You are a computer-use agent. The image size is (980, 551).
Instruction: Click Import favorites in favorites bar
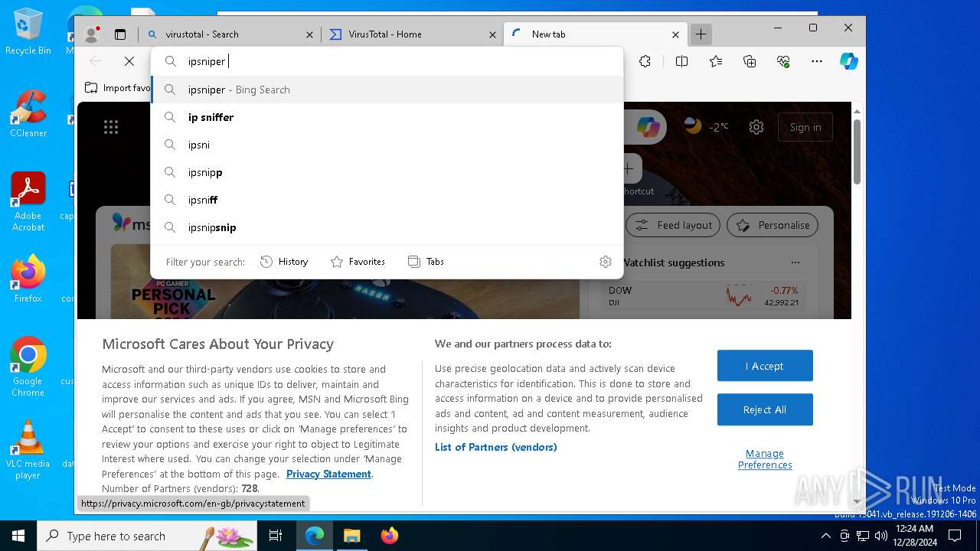tap(118, 88)
